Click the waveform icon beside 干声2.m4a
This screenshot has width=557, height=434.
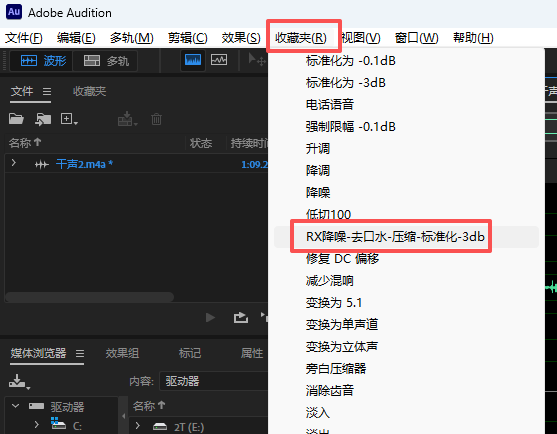coord(42,164)
